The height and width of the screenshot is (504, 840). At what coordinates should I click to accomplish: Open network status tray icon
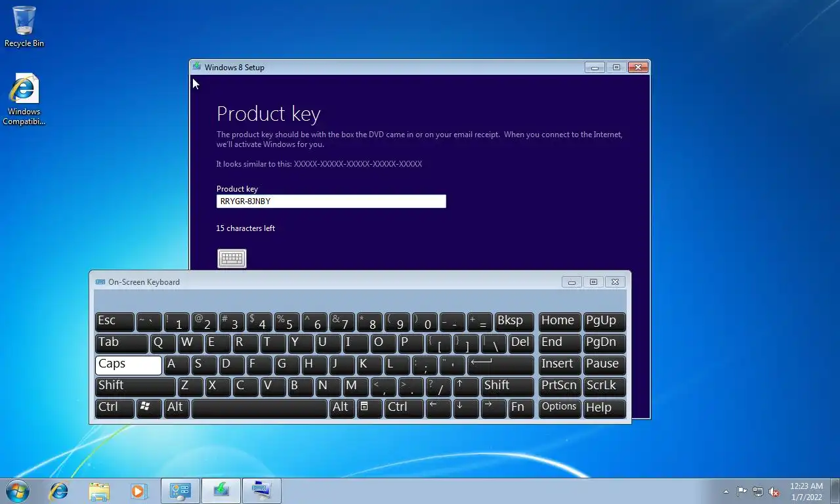758,492
